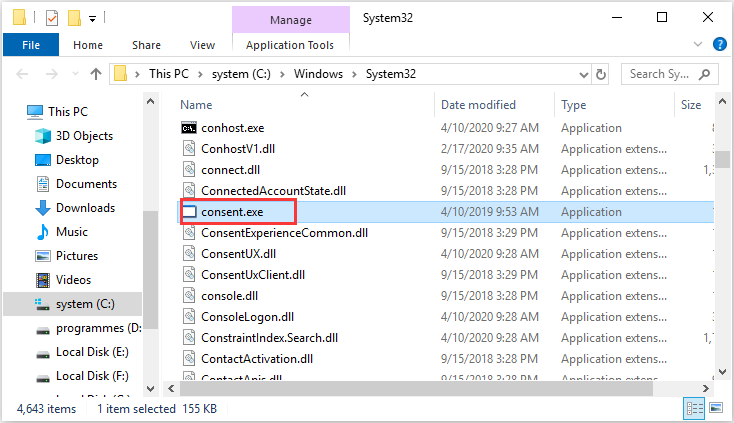Select the ConsoleLogon.dll file icon
The width and height of the screenshot is (734, 423).
(189, 317)
